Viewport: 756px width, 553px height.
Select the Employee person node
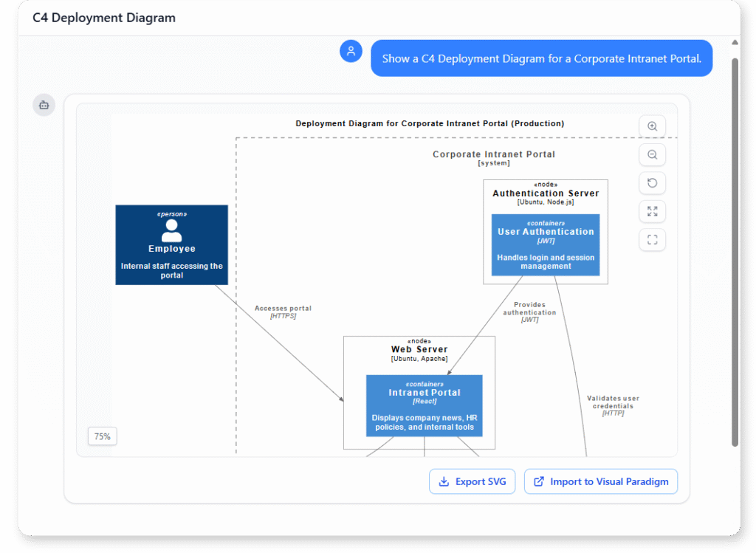pos(171,244)
